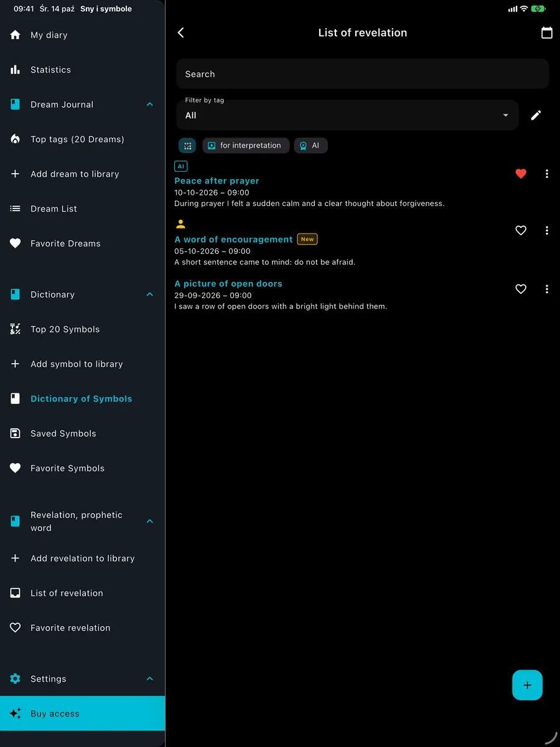Click the outline heart beside Favorite revelation

point(16,628)
